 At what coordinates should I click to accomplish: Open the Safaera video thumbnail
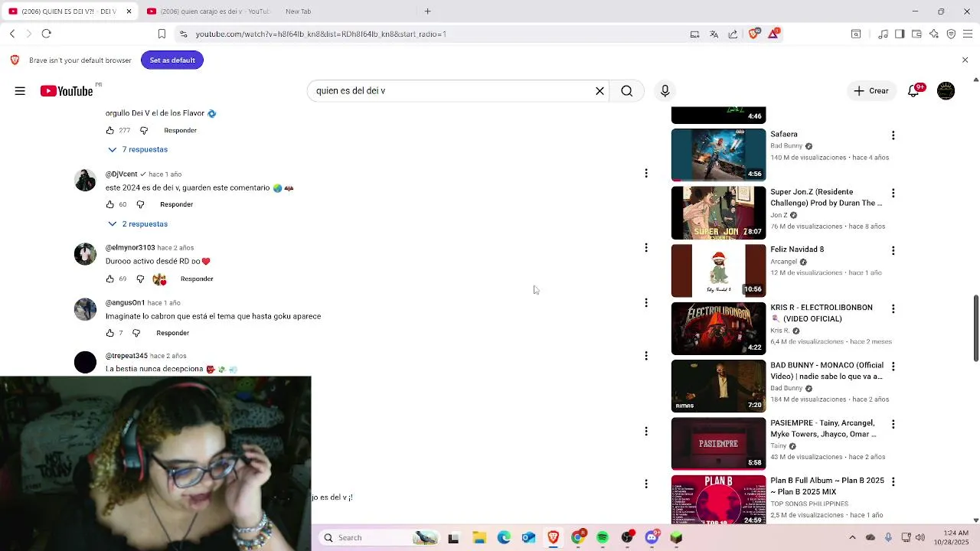(x=718, y=155)
